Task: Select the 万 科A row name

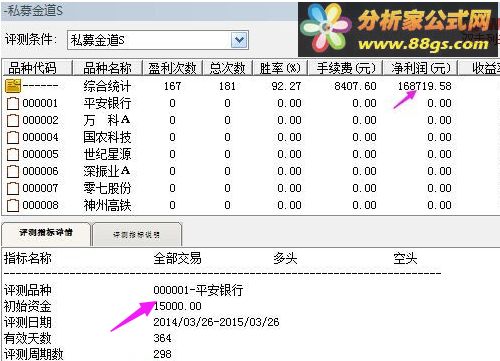Action: (x=107, y=120)
